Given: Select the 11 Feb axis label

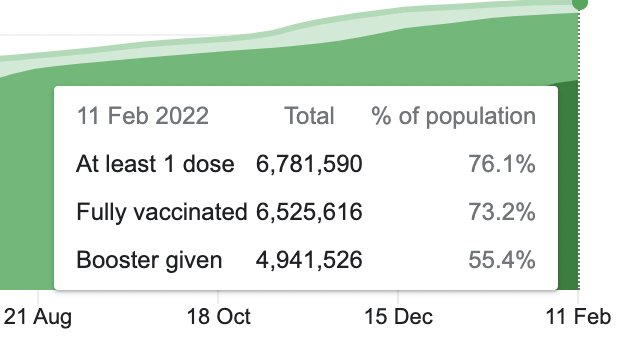Looking at the screenshot, I should point(578,317).
